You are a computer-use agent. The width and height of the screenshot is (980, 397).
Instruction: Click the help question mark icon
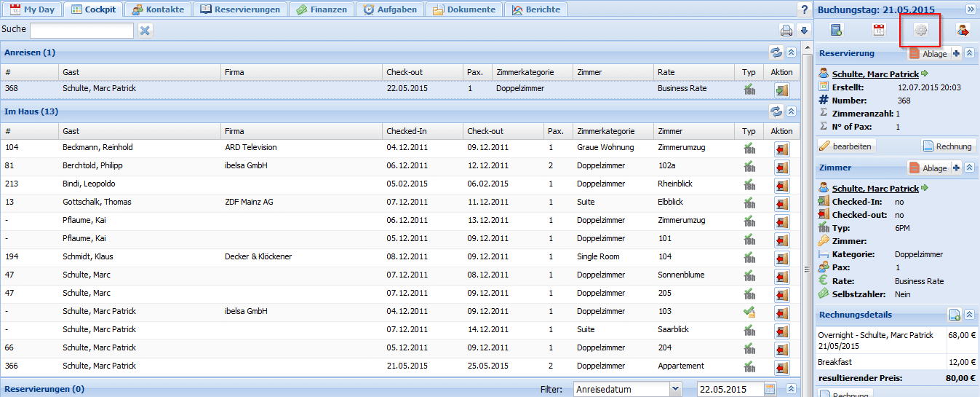[803, 9]
